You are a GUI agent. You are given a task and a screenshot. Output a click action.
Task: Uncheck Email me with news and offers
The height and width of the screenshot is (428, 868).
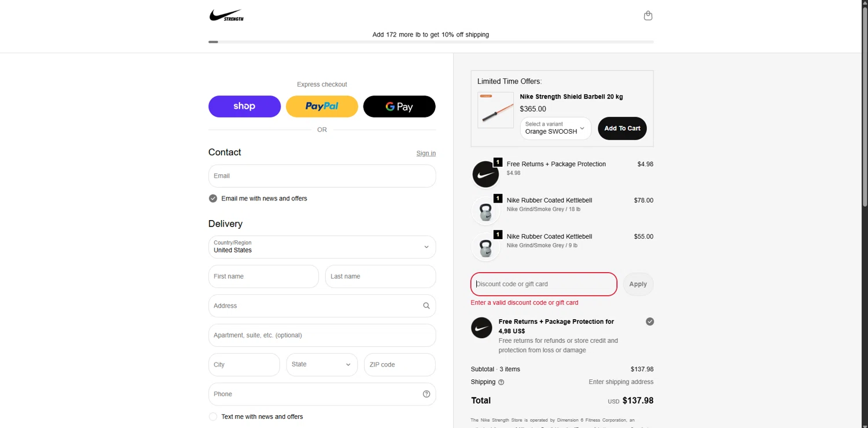213,198
